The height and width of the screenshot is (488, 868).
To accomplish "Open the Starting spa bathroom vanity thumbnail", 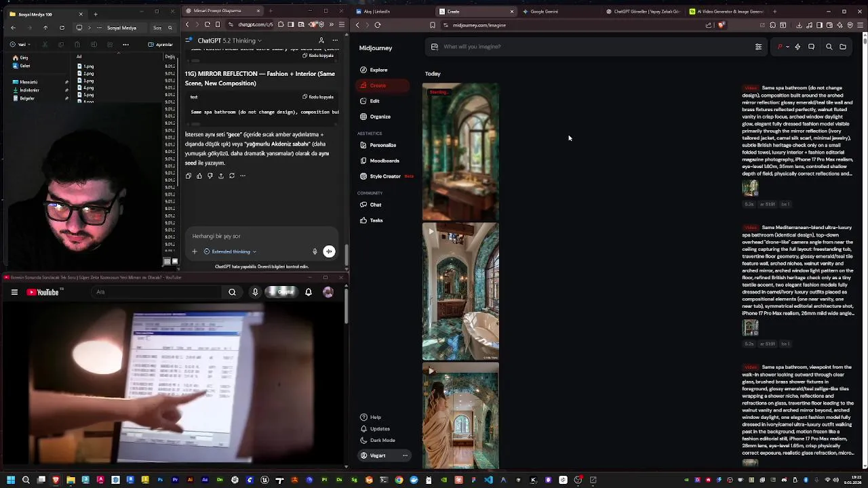I will (x=460, y=152).
